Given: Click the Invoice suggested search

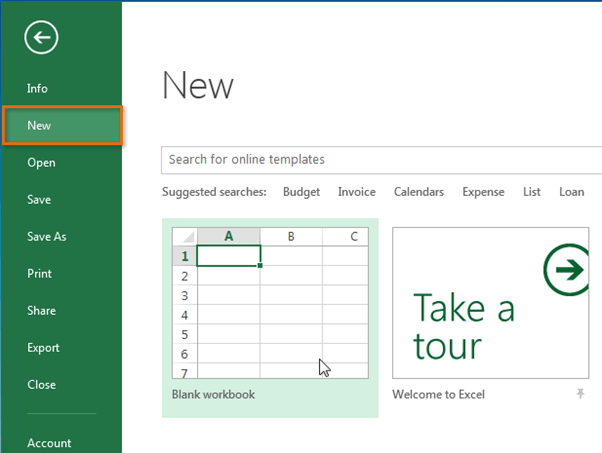Looking at the screenshot, I should pos(357,192).
